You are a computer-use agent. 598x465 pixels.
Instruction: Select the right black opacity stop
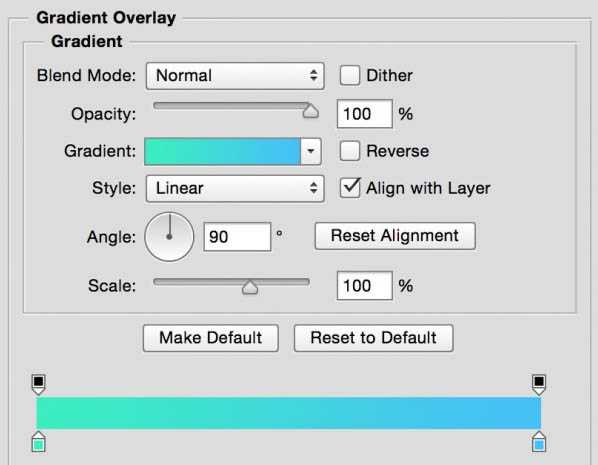(539, 384)
